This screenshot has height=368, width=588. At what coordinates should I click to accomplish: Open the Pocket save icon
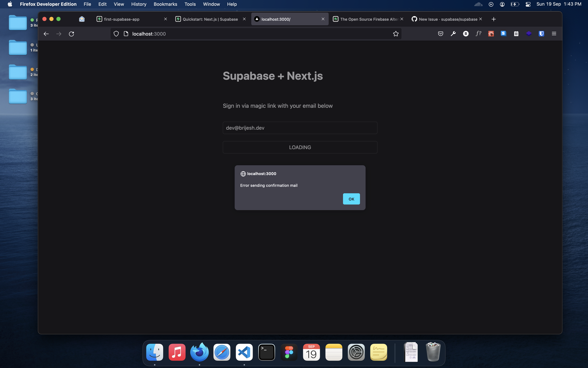(440, 34)
